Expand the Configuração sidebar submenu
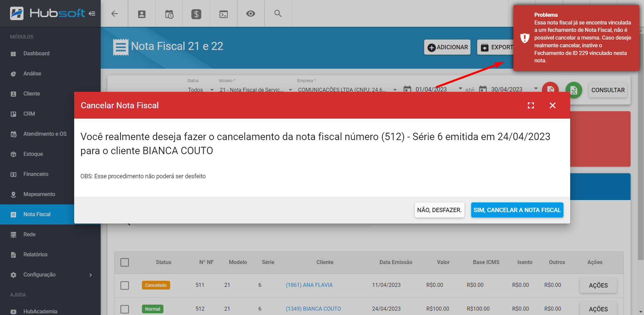Screen dimensions: 644x315 [x=90, y=275]
